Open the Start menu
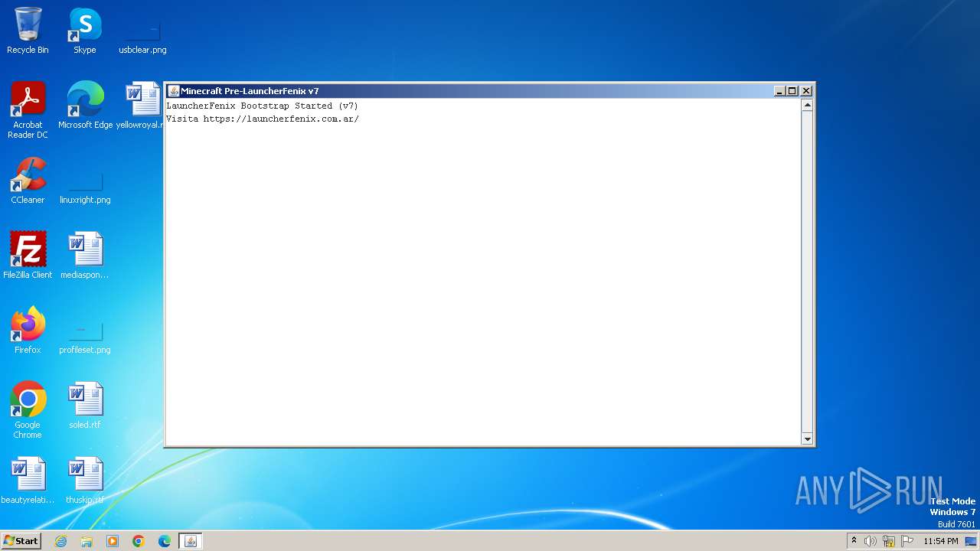Image resolution: width=980 pixels, height=551 pixels. (21, 541)
